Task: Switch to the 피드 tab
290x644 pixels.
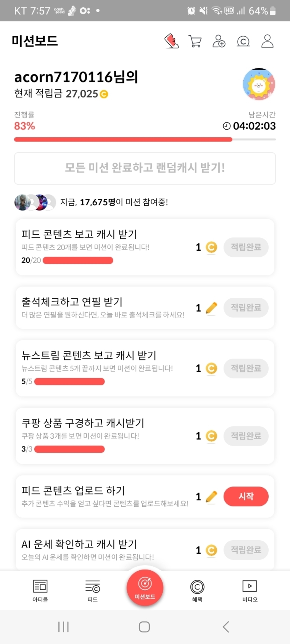Action: (x=93, y=591)
